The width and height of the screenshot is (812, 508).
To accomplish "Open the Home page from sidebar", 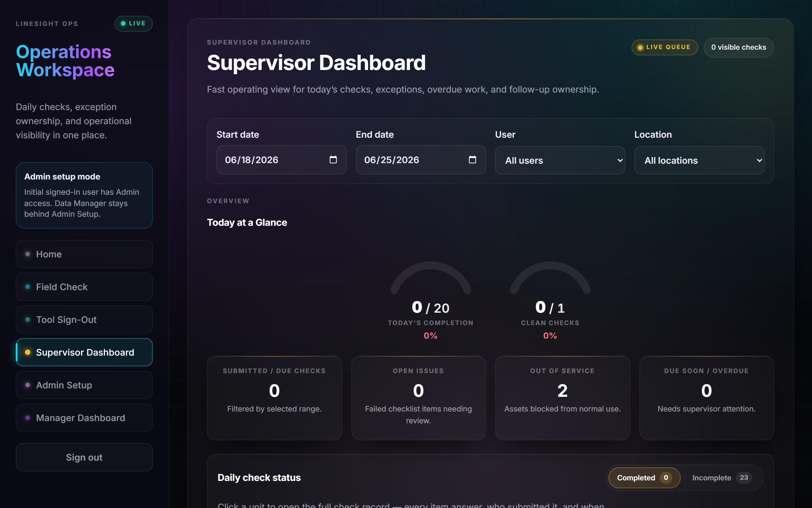I will tap(84, 254).
